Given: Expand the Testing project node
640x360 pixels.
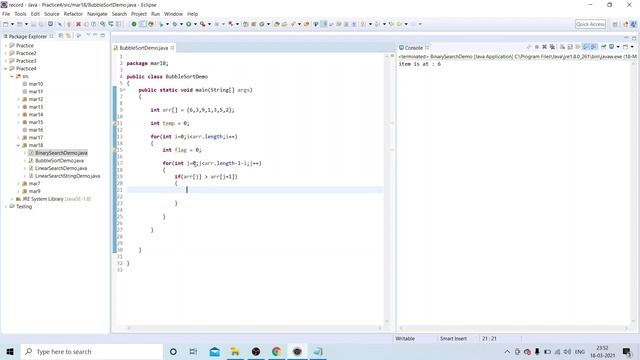Looking at the screenshot, I should (x=6, y=207).
